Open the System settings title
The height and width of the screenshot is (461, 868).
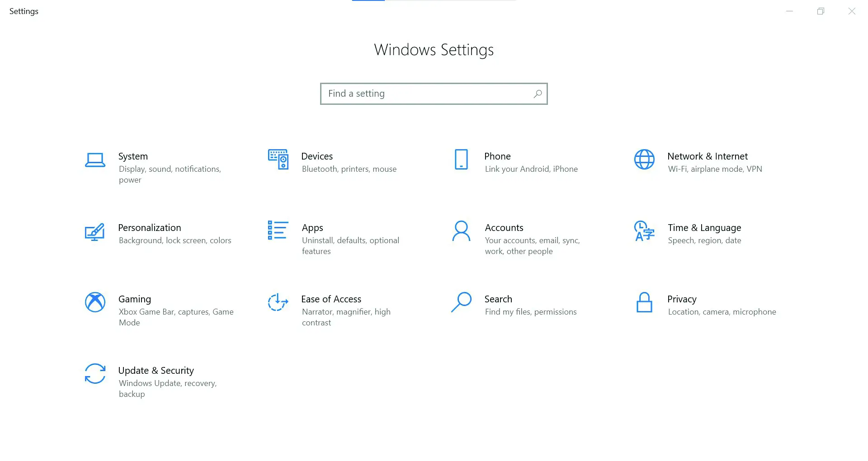[133, 156]
